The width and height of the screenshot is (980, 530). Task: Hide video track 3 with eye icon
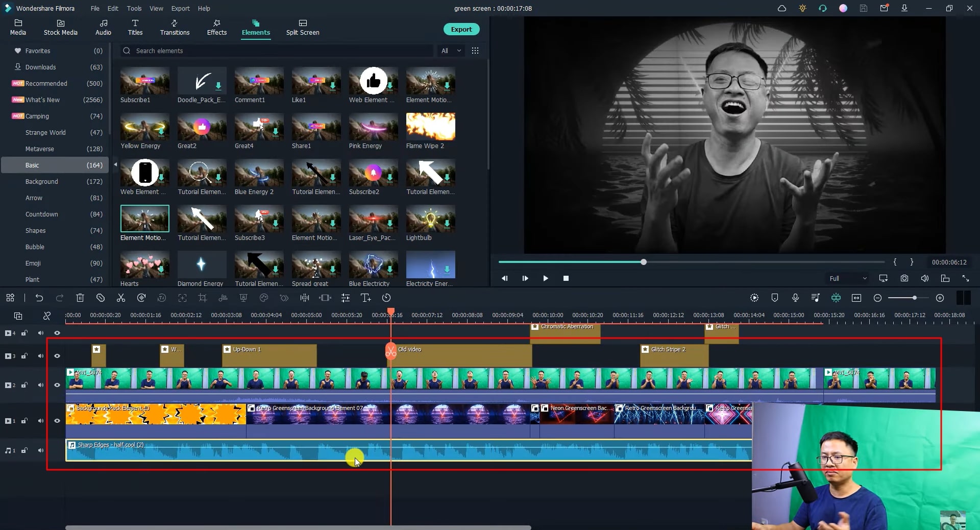57,356
